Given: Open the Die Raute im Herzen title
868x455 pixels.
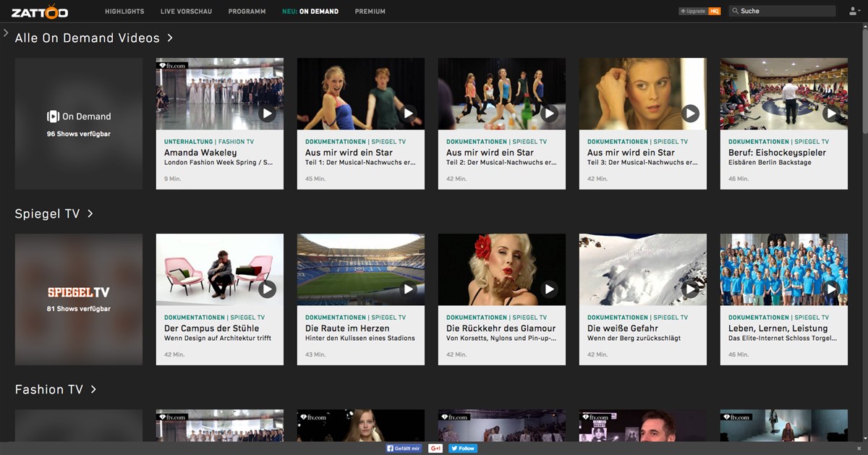Looking at the screenshot, I should point(347,328).
